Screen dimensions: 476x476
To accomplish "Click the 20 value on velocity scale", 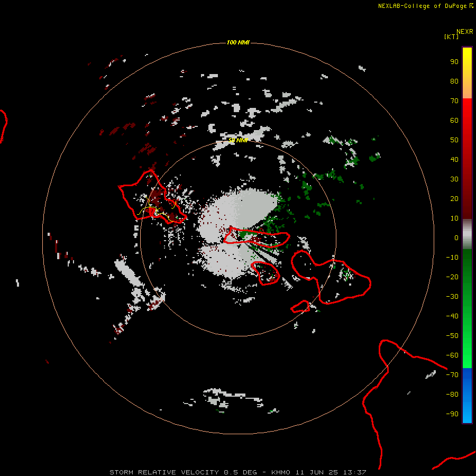I will 454,199.
